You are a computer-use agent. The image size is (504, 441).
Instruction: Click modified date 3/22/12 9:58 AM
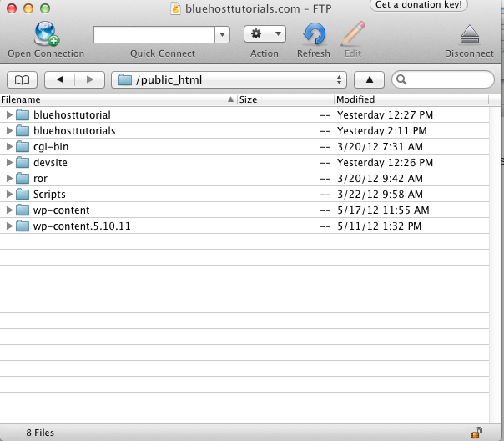380,195
